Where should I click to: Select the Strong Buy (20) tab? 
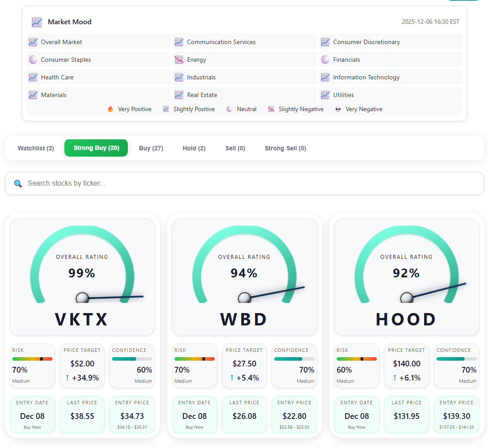pyautogui.click(x=96, y=148)
